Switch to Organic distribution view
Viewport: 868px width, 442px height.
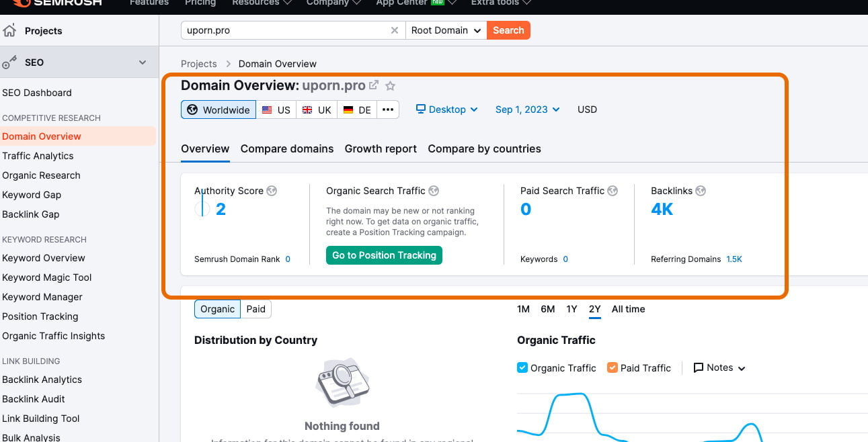(x=217, y=309)
